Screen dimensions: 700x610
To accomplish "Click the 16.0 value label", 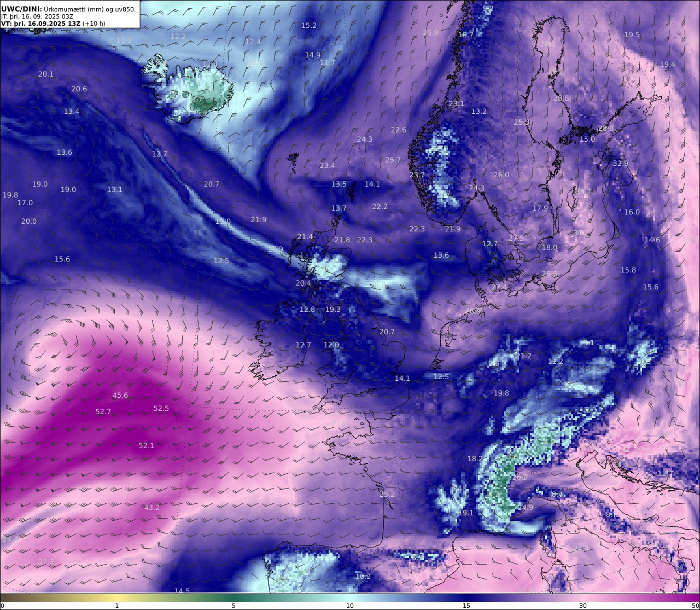I will 632,212.
